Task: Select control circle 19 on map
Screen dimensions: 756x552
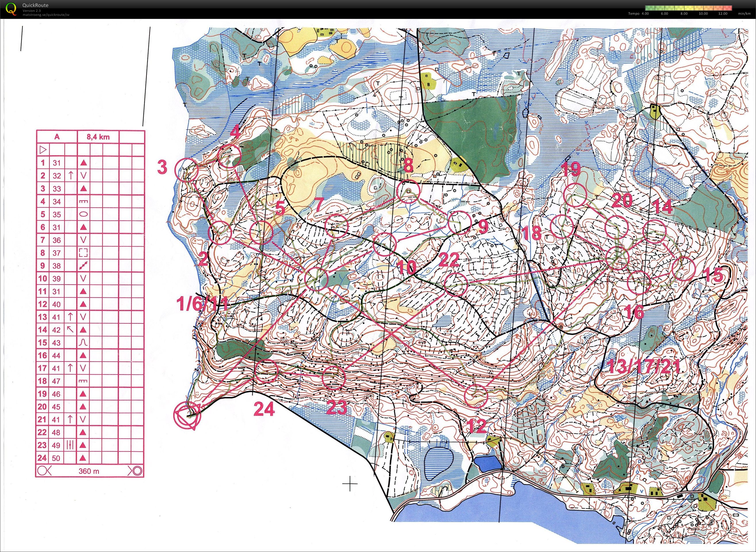Action: point(575,195)
